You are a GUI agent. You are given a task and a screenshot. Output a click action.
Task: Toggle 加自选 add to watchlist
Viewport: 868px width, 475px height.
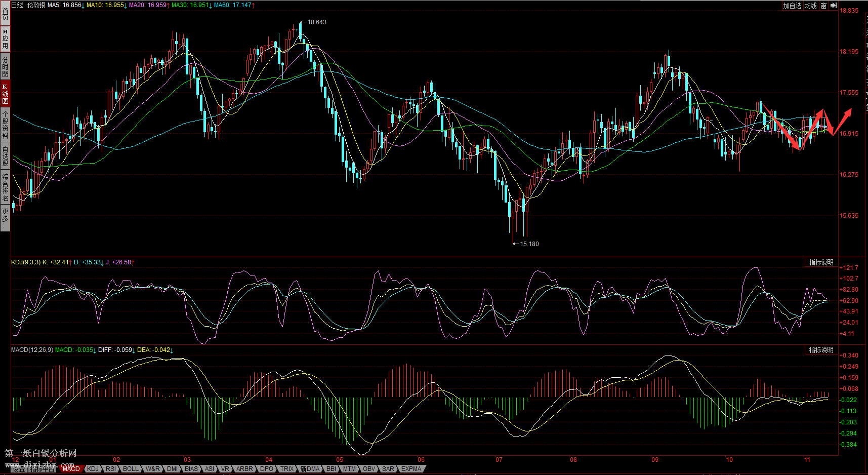coord(792,6)
